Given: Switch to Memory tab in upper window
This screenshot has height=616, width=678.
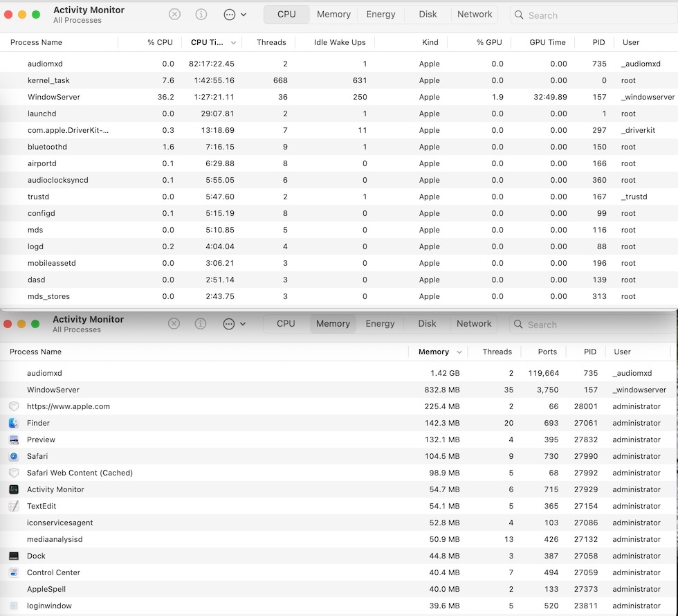Looking at the screenshot, I should pos(333,15).
